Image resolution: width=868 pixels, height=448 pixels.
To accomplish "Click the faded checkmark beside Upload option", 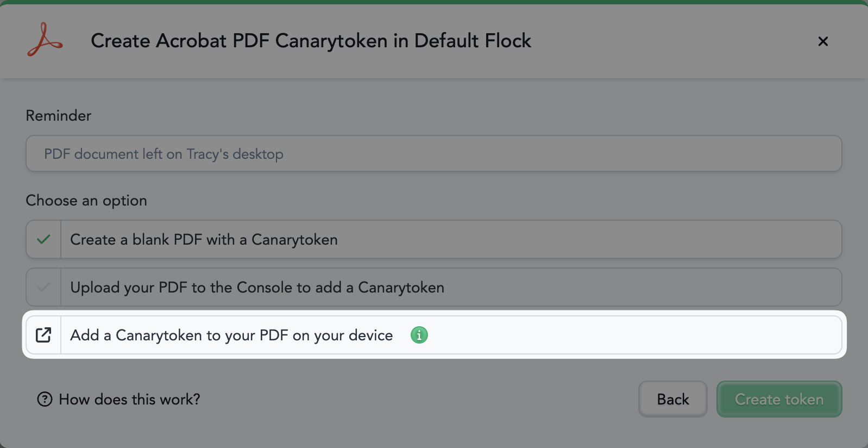I will click(43, 287).
